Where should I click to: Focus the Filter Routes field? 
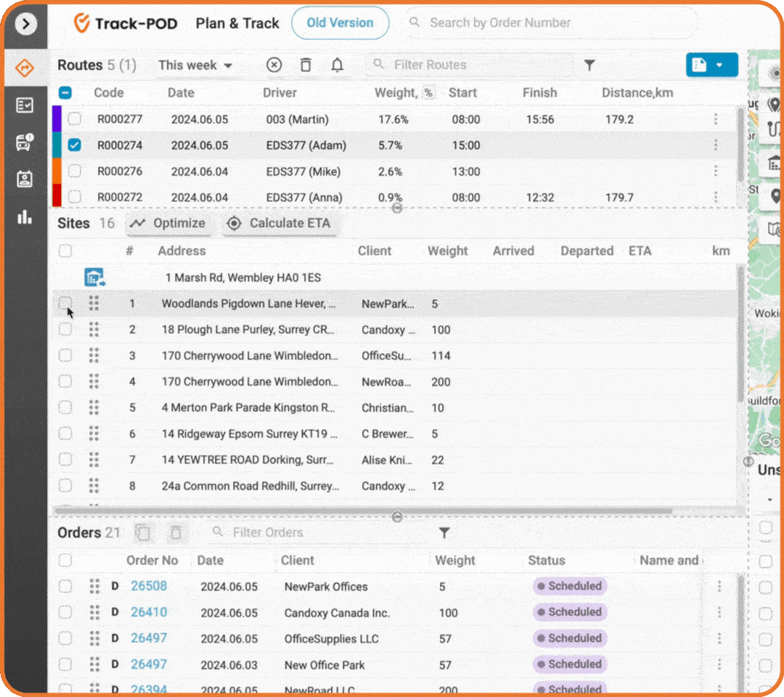(x=470, y=65)
